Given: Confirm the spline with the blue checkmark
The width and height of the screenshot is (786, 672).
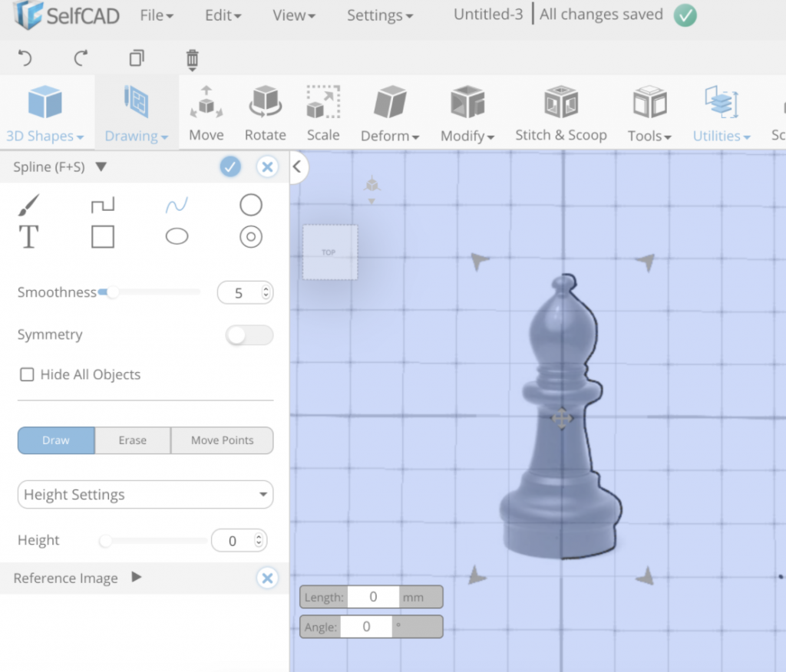Looking at the screenshot, I should (230, 166).
